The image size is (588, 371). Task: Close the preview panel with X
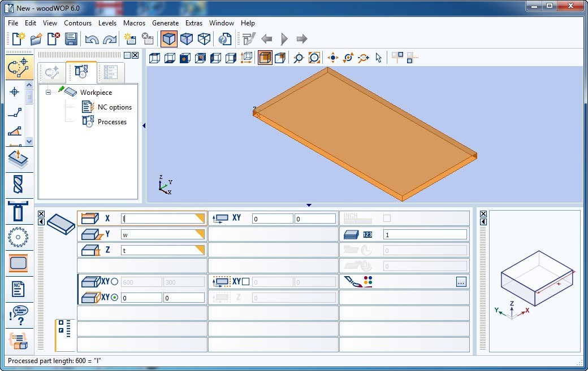(483, 214)
